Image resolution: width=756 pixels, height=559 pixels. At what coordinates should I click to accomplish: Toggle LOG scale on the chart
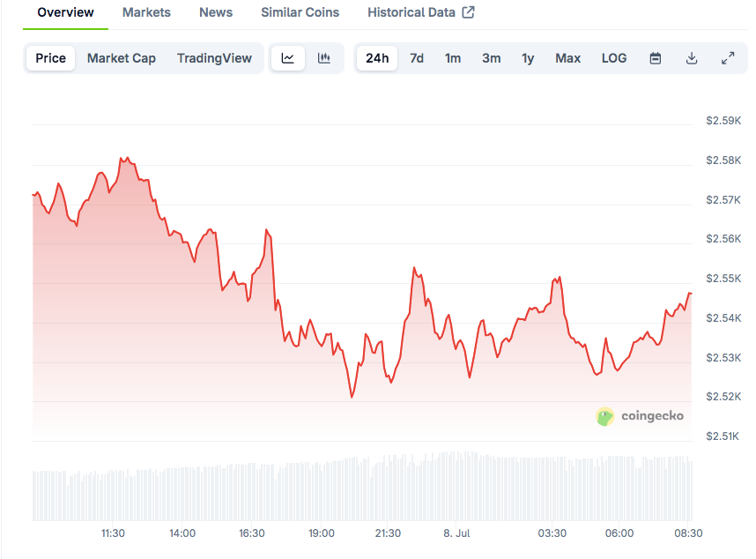(x=614, y=58)
